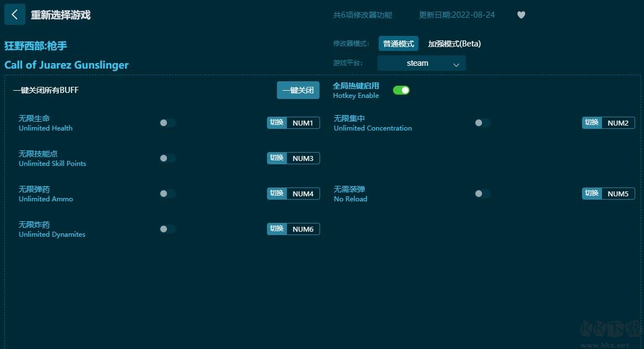Image resolution: width=644 pixels, height=349 pixels.
Task: Click the 共6项修改器功能 text
Action: tap(363, 15)
